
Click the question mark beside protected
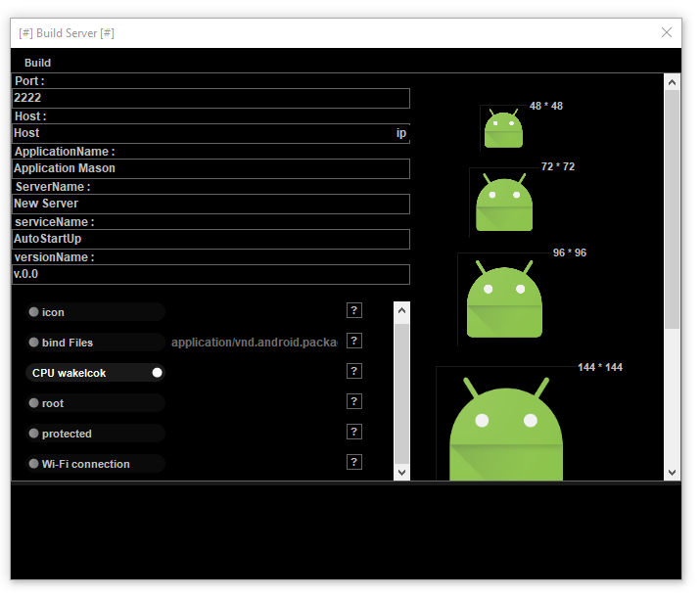[354, 432]
